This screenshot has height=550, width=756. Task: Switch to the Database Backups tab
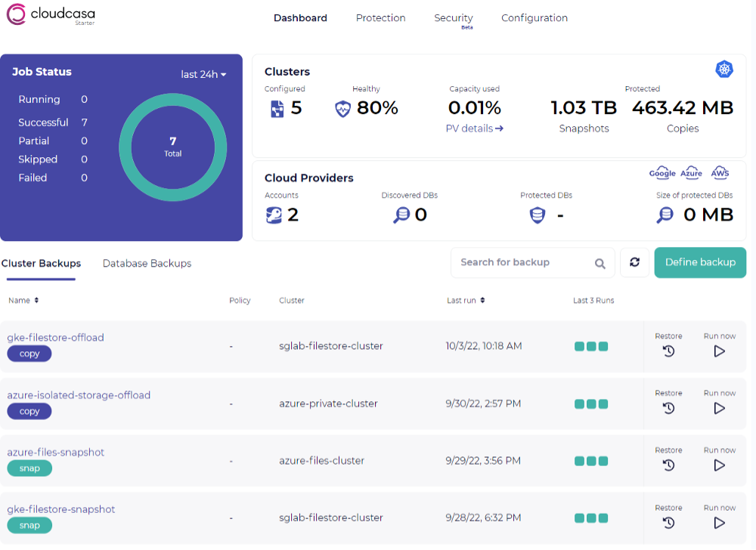click(147, 263)
